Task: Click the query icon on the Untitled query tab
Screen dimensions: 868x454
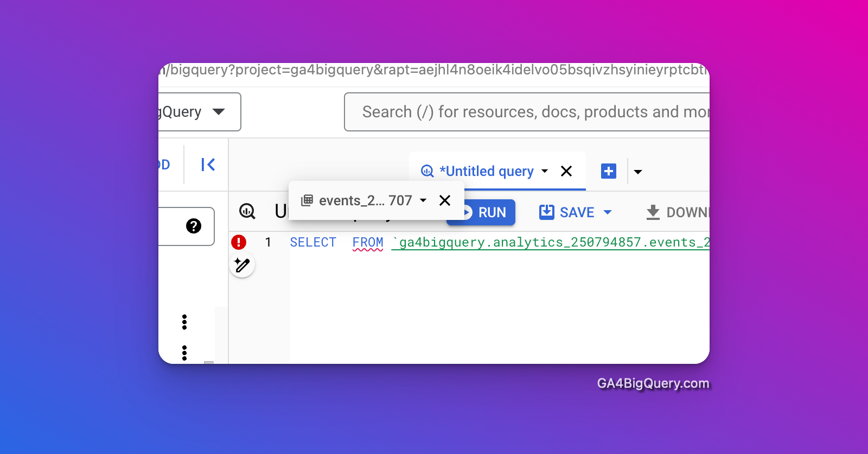Action: pyautogui.click(x=427, y=171)
